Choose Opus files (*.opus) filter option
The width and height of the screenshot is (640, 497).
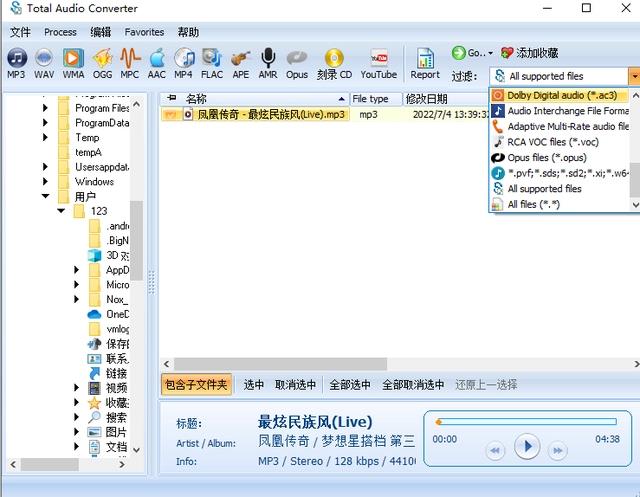coord(559,158)
